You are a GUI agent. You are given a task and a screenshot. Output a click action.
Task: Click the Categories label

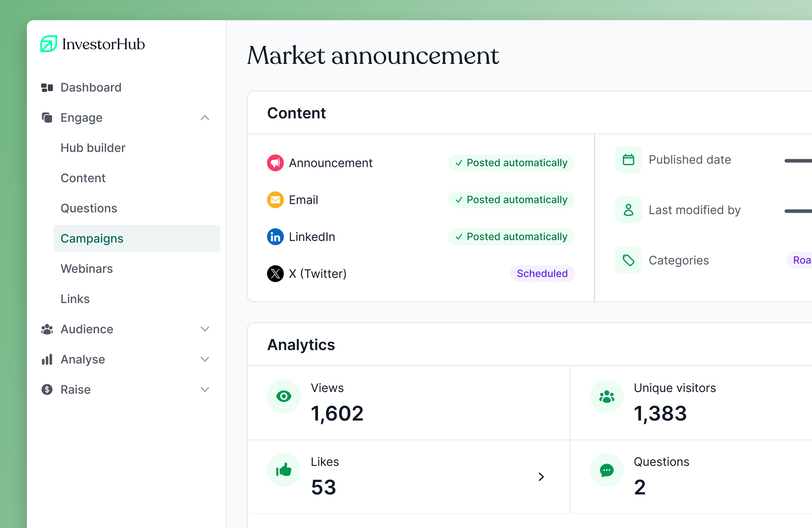click(679, 260)
